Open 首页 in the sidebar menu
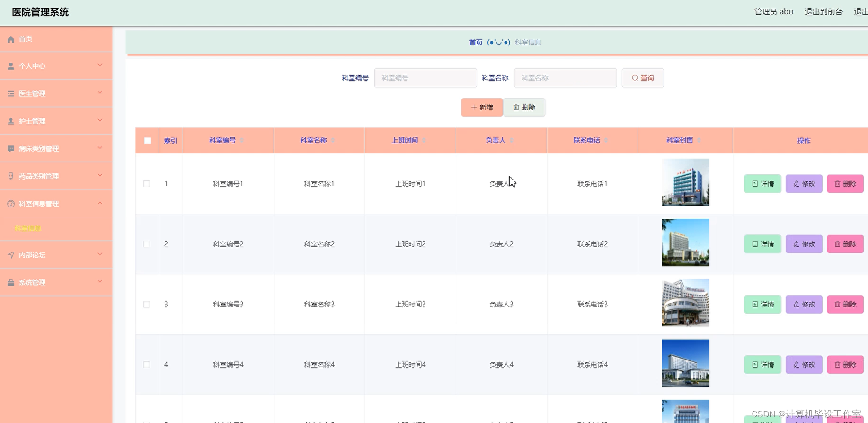This screenshot has height=423, width=868. tap(26, 39)
